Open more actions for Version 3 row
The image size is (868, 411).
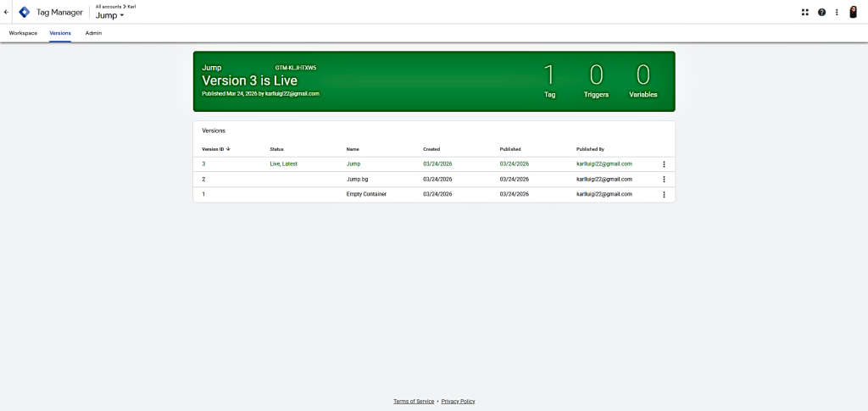coord(664,164)
